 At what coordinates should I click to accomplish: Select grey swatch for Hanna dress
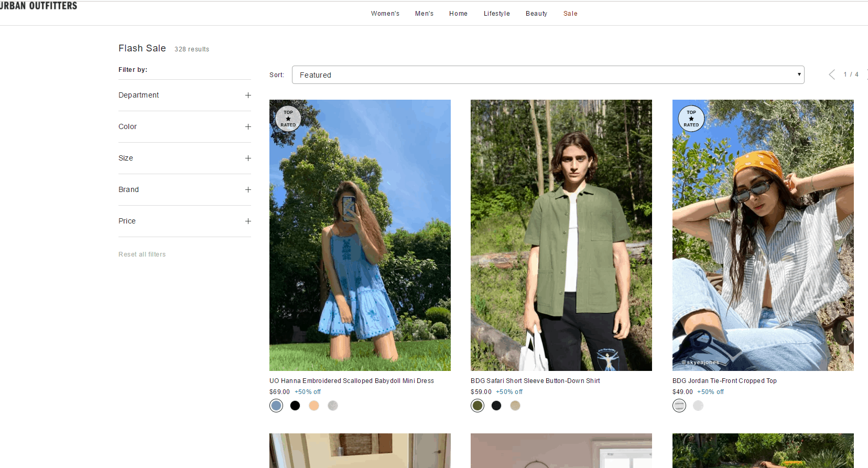click(x=333, y=406)
